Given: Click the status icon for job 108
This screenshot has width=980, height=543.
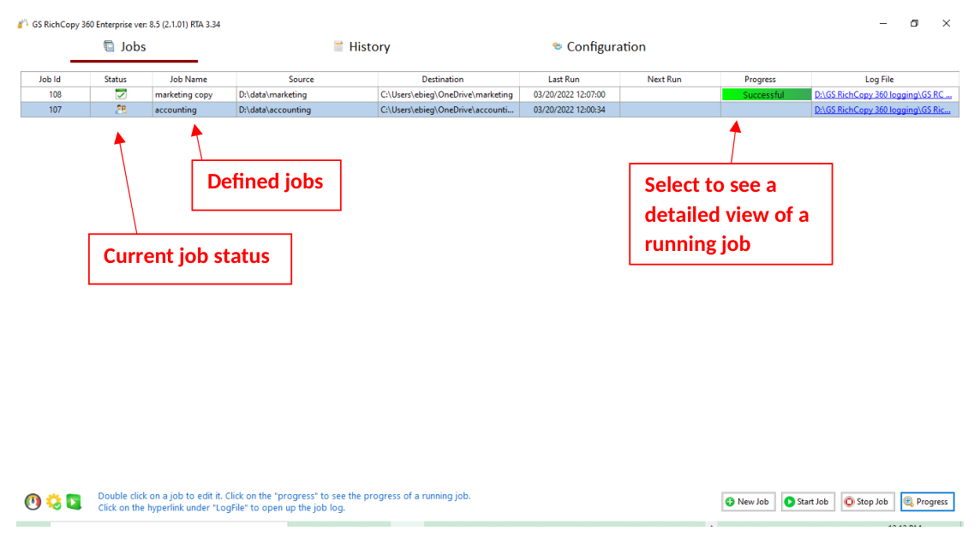Looking at the screenshot, I should (x=121, y=94).
